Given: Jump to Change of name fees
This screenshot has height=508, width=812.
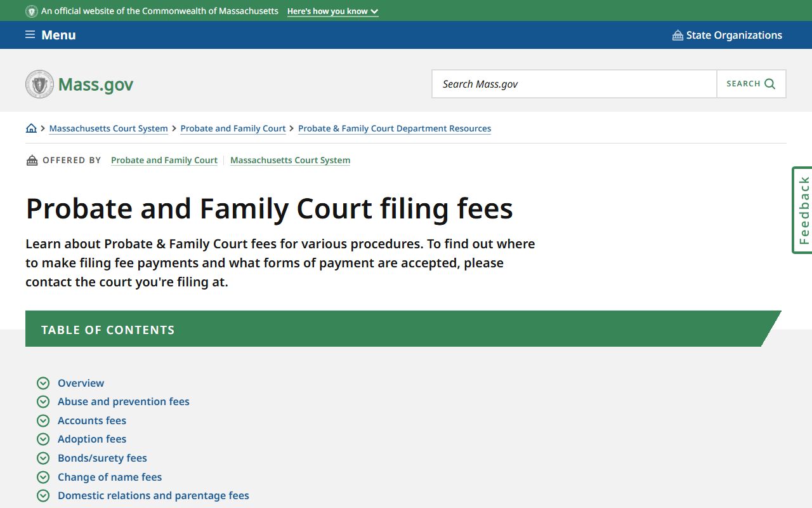Looking at the screenshot, I should [x=110, y=477].
